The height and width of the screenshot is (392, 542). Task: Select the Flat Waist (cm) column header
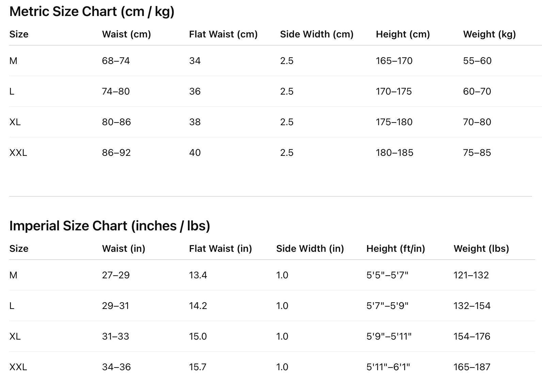[223, 34]
